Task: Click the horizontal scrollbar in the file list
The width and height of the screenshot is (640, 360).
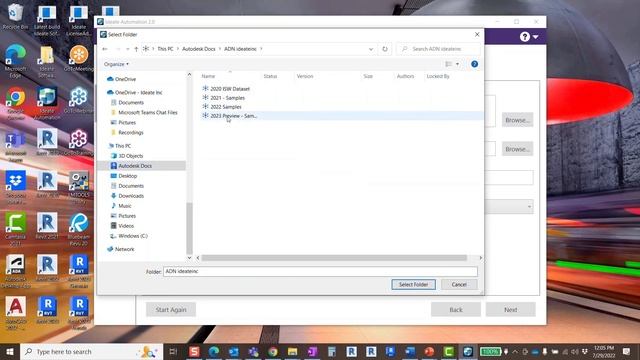Action: tap(334, 258)
